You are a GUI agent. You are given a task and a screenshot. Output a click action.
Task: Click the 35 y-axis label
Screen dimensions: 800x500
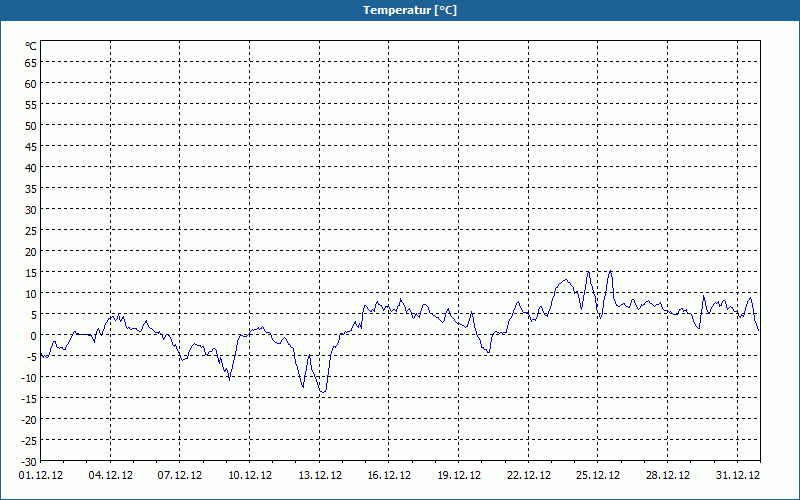(31, 189)
